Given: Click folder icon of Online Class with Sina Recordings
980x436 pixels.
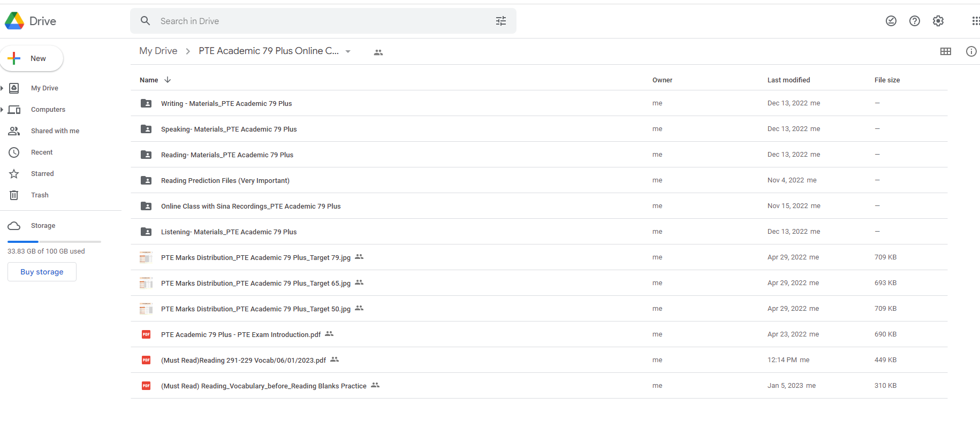Looking at the screenshot, I should (x=146, y=206).
